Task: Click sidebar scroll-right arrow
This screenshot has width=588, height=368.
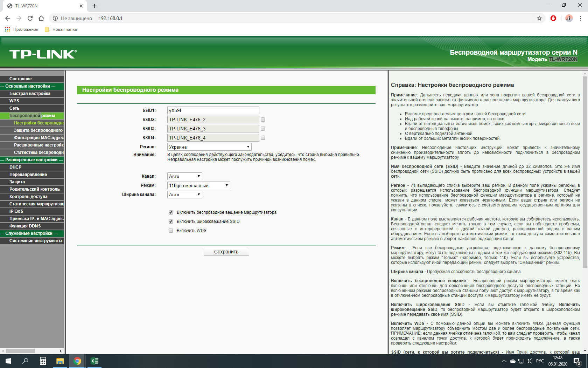Action: (61, 351)
